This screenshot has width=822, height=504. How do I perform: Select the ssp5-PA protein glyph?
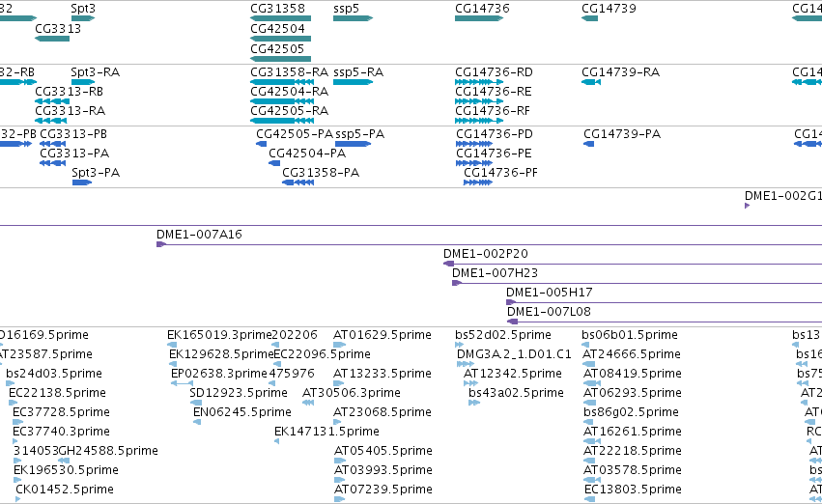click(353, 144)
